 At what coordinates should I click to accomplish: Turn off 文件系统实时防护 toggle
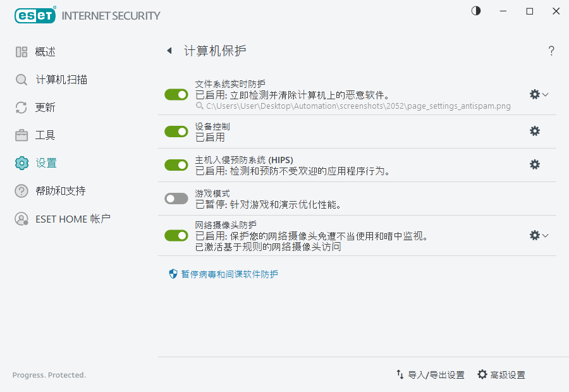click(176, 94)
